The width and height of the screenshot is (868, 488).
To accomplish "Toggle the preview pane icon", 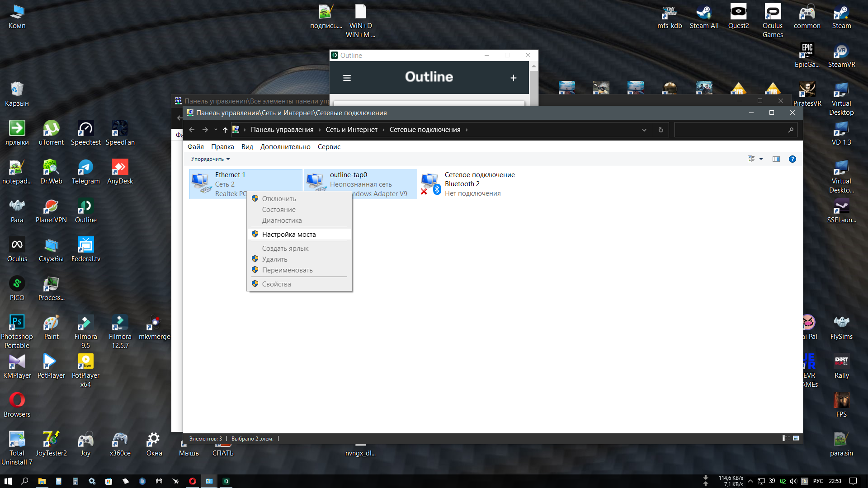I will [776, 159].
